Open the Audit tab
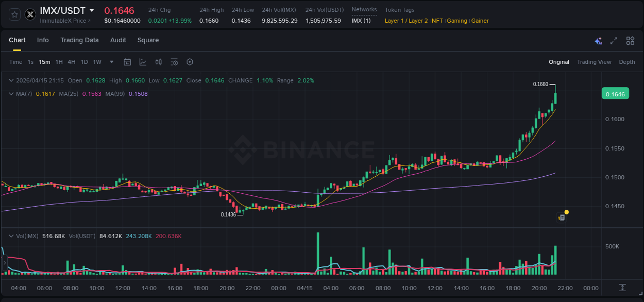This screenshot has width=644, height=302. pos(118,40)
